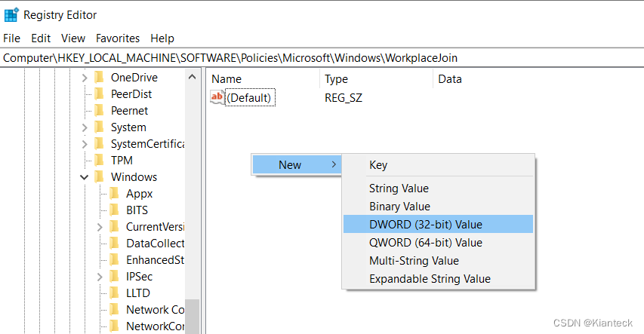This screenshot has height=334, width=644.
Task: Open the Edit menu
Action: 41,38
